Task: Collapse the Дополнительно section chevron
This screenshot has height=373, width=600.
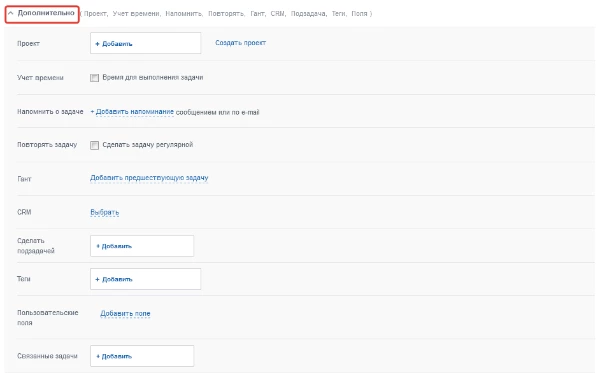Action: pyautogui.click(x=11, y=13)
